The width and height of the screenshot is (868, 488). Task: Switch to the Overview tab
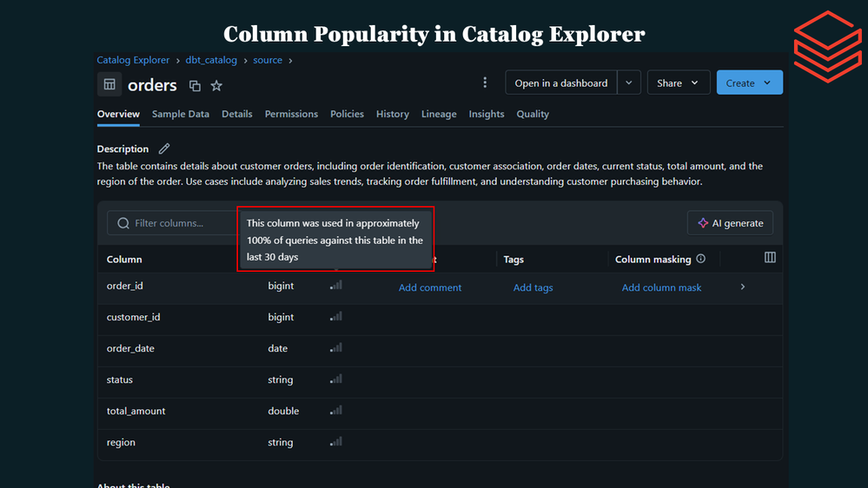[118, 114]
